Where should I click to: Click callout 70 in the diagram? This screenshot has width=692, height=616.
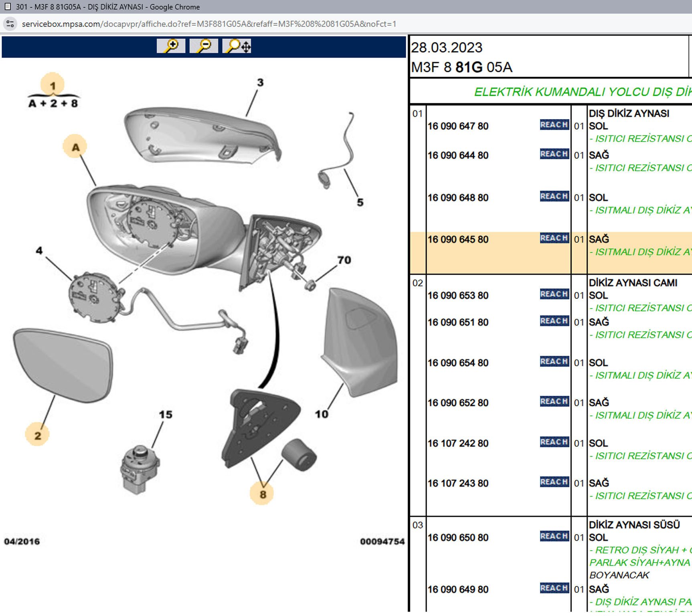(344, 260)
